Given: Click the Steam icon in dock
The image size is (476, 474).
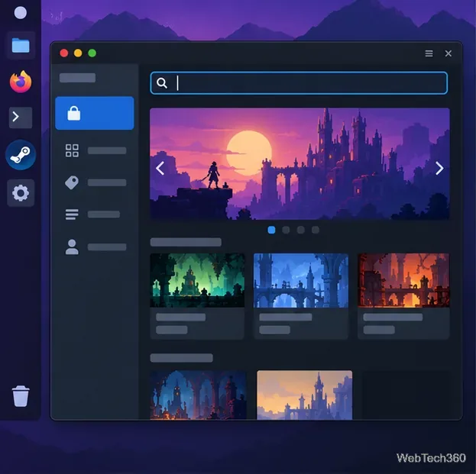Looking at the screenshot, I should [21, 155].
